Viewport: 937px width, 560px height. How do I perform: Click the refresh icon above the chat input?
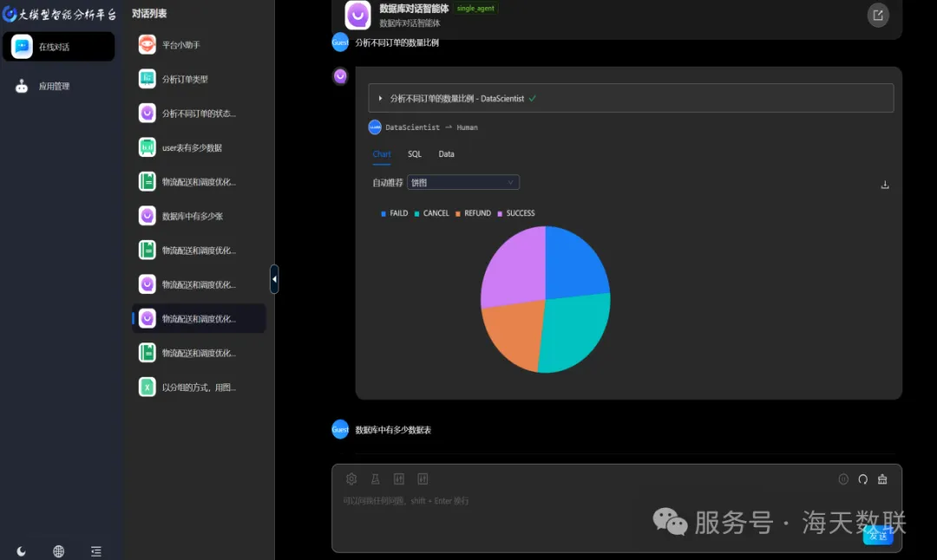click(x=862, y=479)
